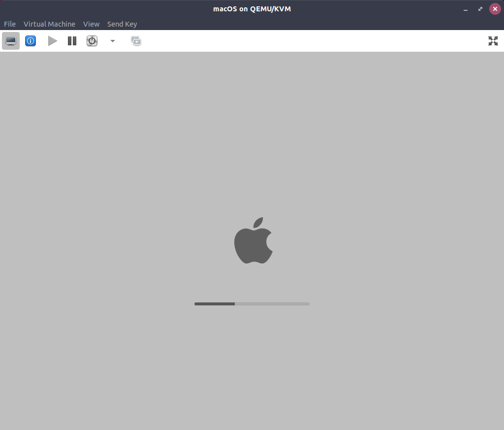Close the macOS on QEMU/KVM window
The height and width of the screenshot is (430, 504).
(x=495, y=9)
